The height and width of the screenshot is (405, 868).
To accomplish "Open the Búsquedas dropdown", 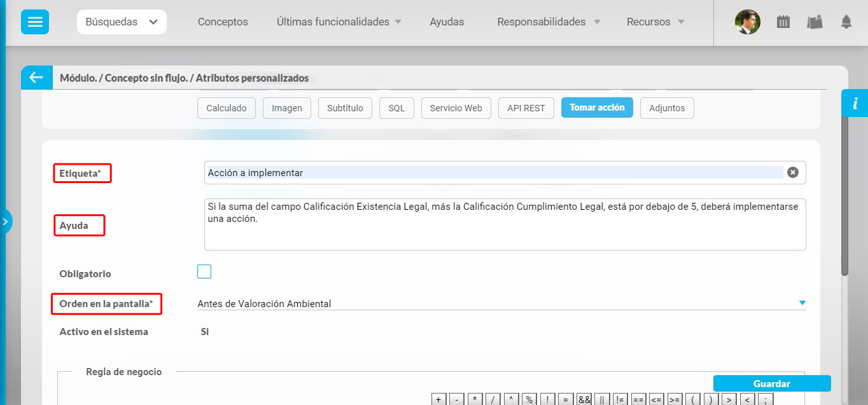I will coord(122,22).
